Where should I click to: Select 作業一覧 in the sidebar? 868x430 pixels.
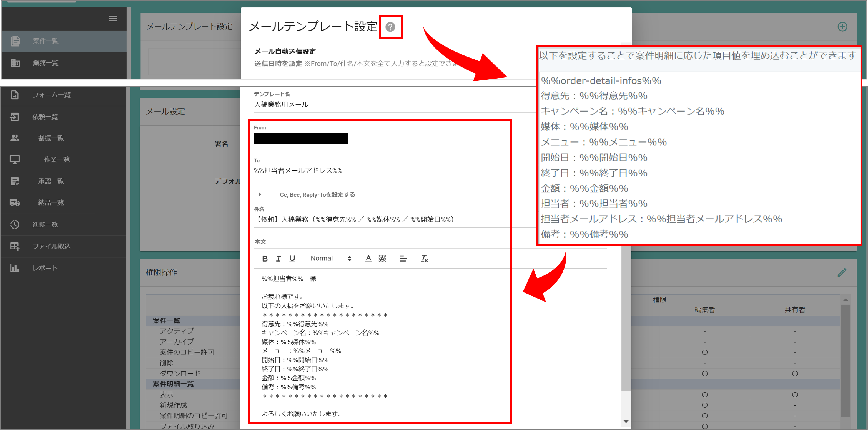pos(57,160)
